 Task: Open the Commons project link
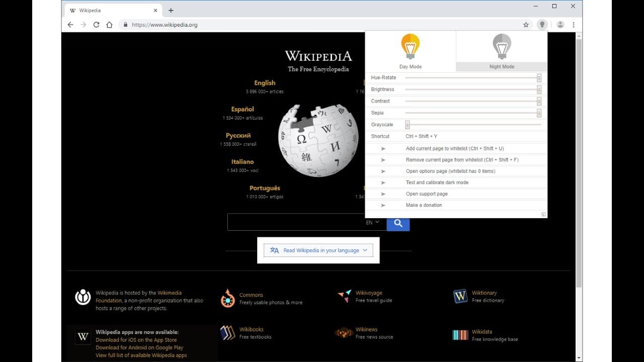(x=251, y=295)
